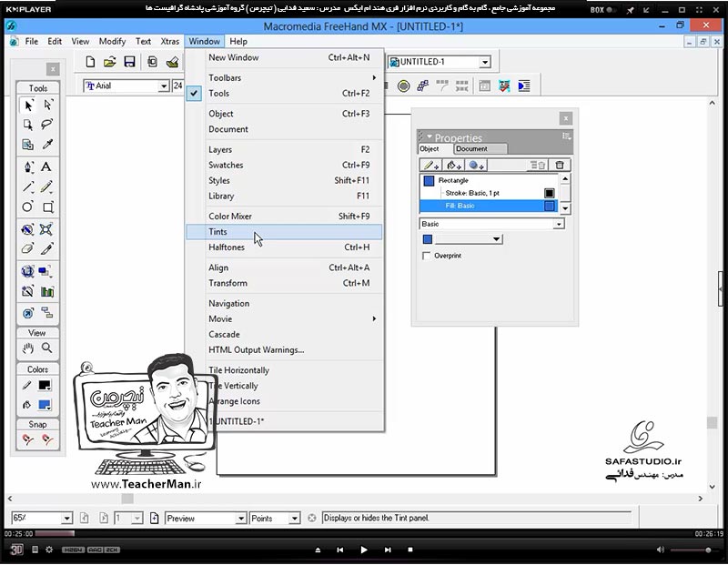Click the Open file toolbar icon

coord(109,62)
